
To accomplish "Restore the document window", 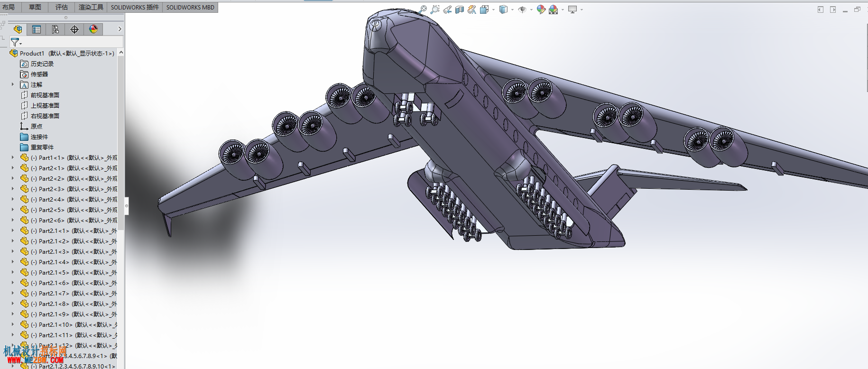I will (x=857, y=9).
